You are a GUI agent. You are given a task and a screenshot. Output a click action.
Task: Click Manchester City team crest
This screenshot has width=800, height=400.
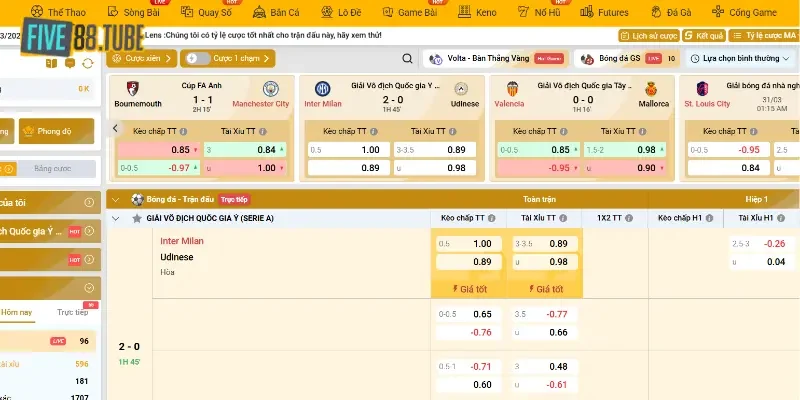point(270,89)
